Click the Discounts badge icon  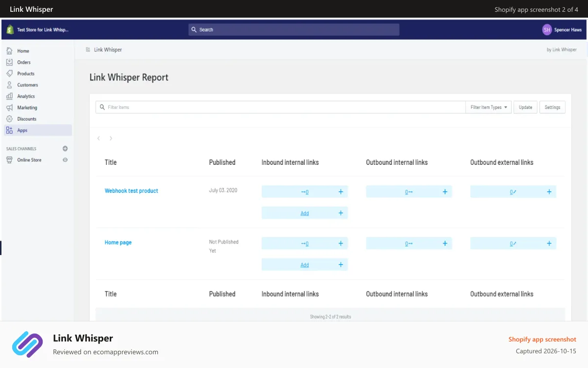tap(9, 119)
